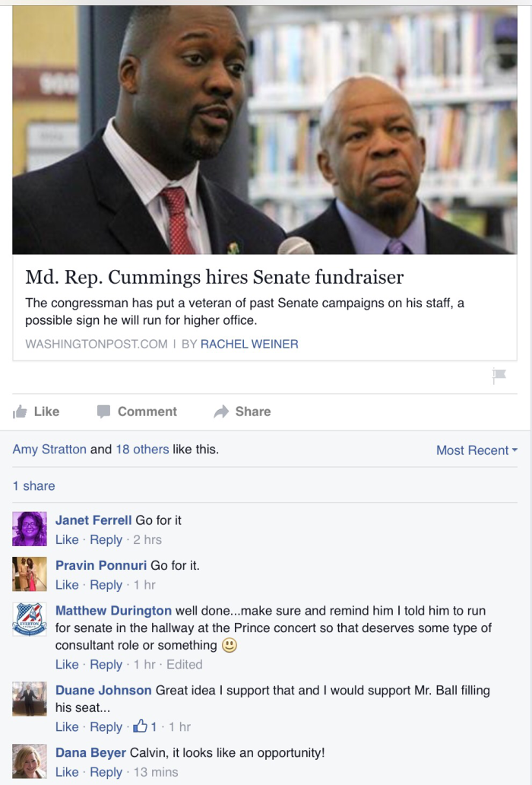View the 1 share link

pyautogui.click(x=34, y=485)
